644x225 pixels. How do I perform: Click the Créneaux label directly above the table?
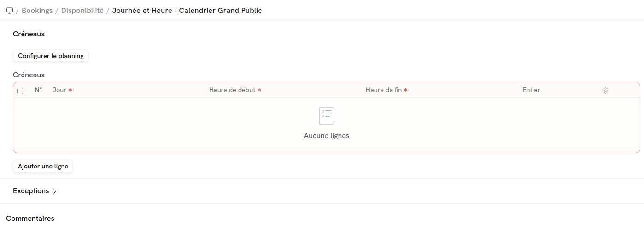tap(29, 75)
